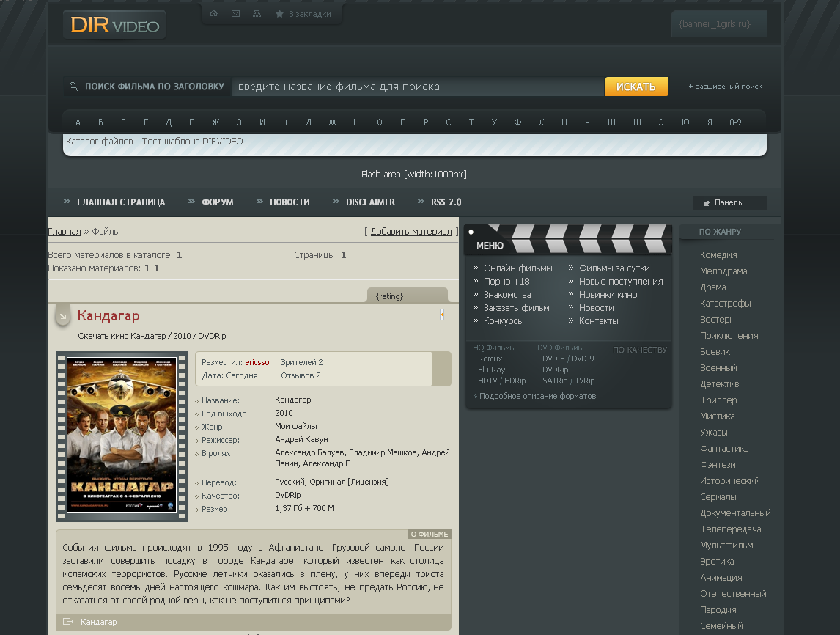Click the star bookmark icon
Screen dimensions: 840x635
[279, 14]
